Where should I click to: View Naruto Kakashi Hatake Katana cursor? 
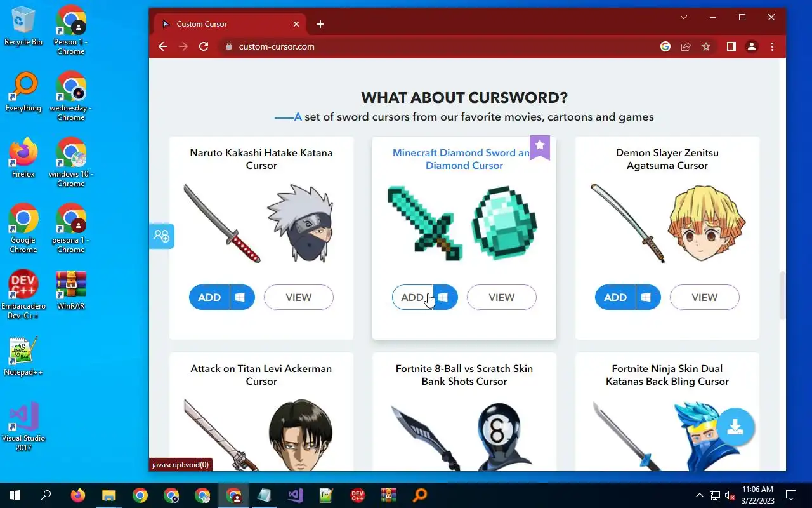click(299, 297)
